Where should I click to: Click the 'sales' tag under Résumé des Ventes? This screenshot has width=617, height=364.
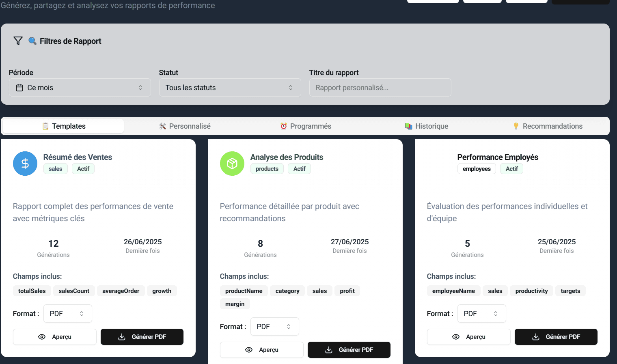pyautogui.click(x=56, y=169)
